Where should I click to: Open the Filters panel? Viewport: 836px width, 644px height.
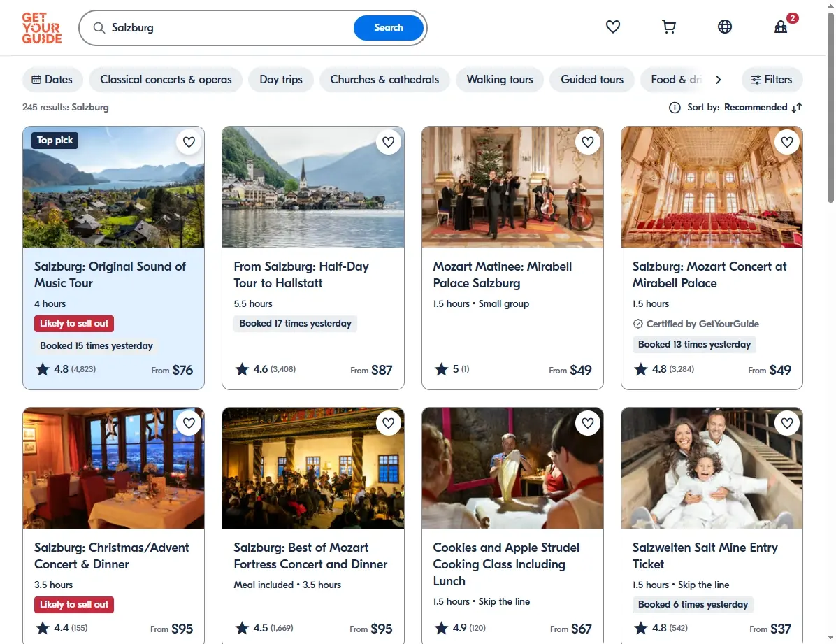click(x=772, y=80)
